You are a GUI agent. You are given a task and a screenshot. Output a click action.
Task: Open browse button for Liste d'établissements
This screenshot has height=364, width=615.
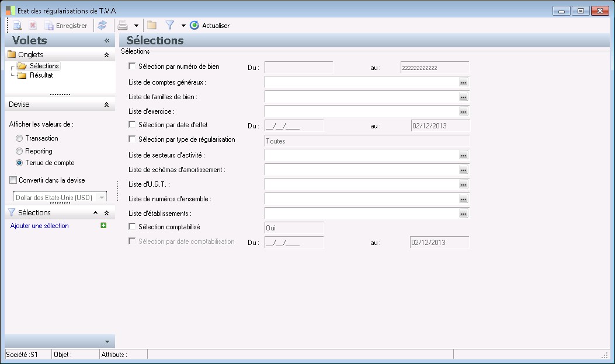click(464, 214)
